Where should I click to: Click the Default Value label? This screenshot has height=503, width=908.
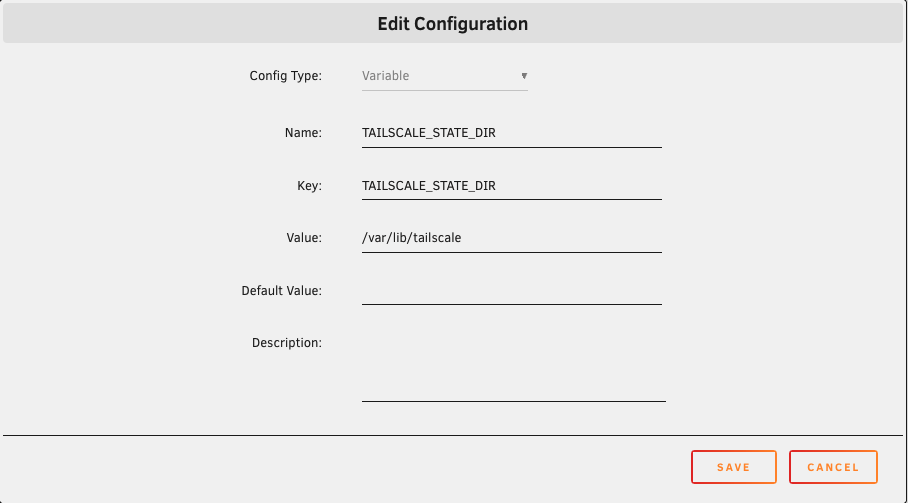coord(281,291)
